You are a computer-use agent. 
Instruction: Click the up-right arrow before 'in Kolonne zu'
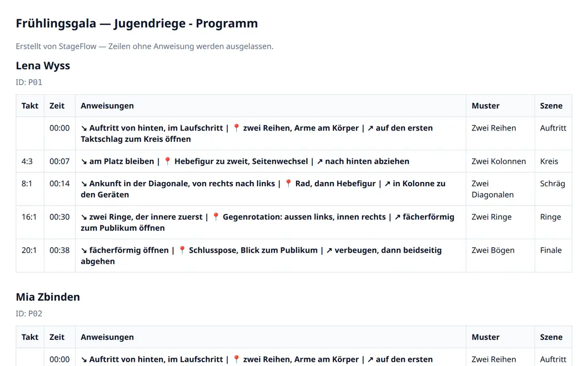[388, 184]
